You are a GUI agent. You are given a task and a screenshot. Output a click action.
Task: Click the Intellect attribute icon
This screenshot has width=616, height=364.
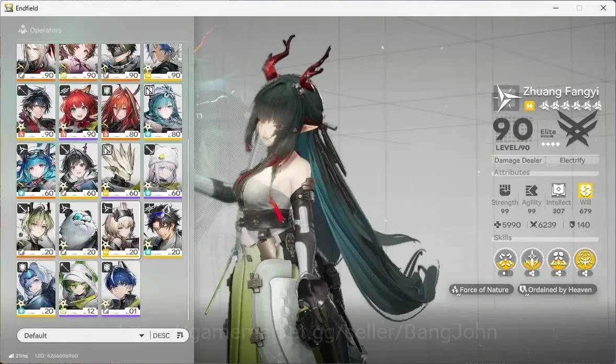pyautogui.click(x=558, y=190)
